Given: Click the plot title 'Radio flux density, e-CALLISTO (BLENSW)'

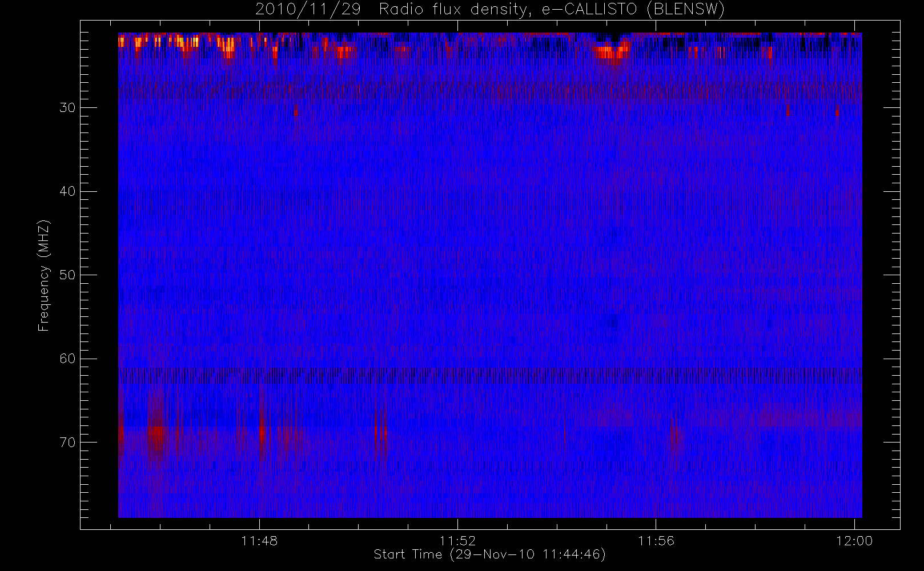Looking at the screenshot, I should click(x=552, y=10).
